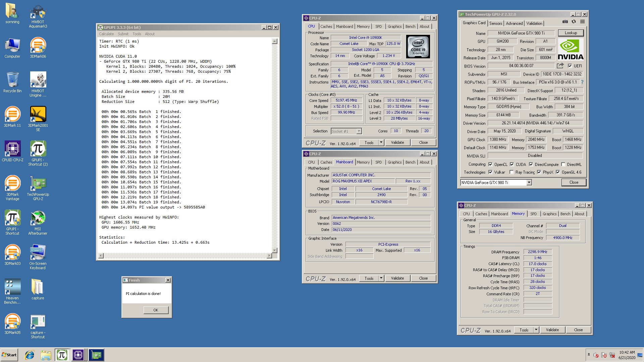Open the 3DMark03 desktop shortcut

coord(12,255)
